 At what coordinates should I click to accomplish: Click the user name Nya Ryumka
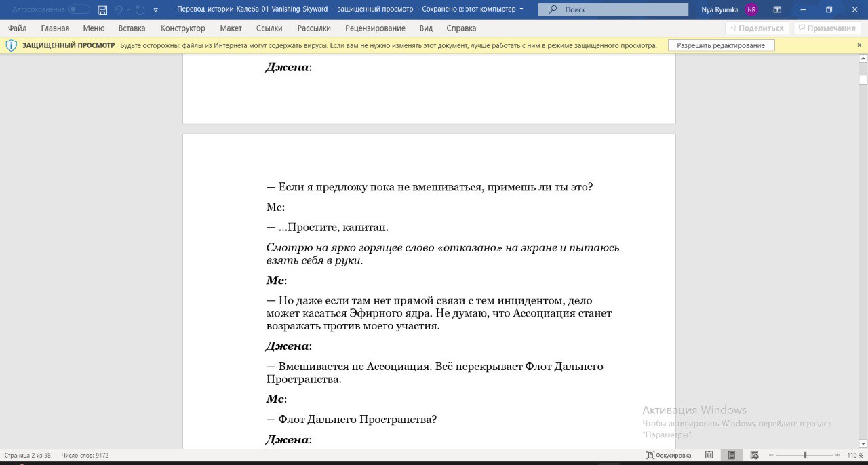(720, 9)
